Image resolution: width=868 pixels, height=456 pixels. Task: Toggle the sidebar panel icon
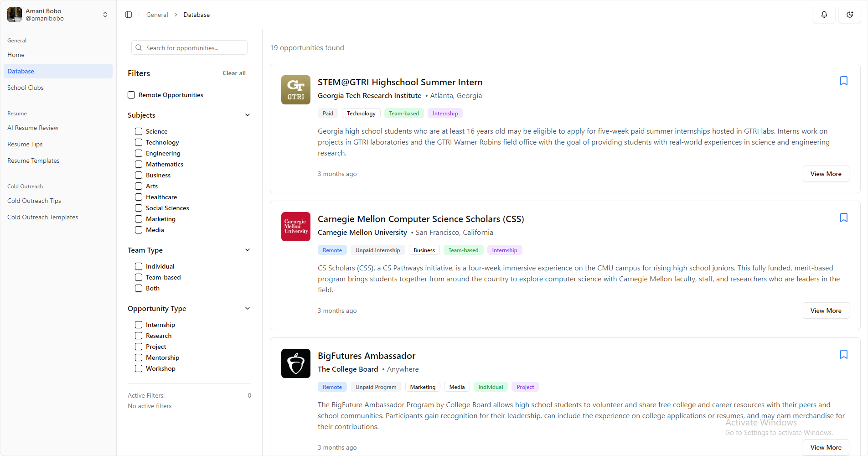click(x=129, y=15)
